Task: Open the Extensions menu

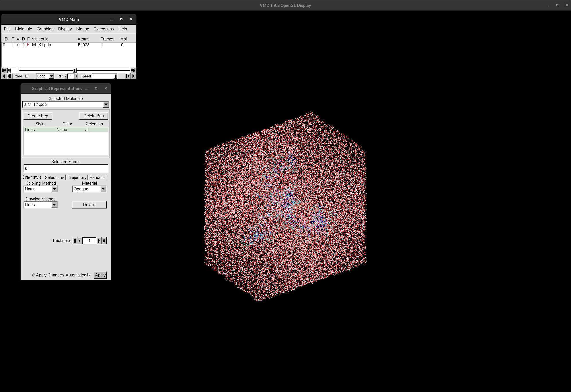Action: pos(104,29)
